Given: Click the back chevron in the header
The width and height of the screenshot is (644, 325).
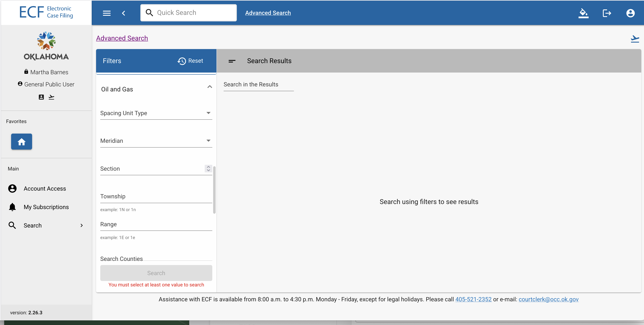Looking at the screenshot, I should (124, 13).
